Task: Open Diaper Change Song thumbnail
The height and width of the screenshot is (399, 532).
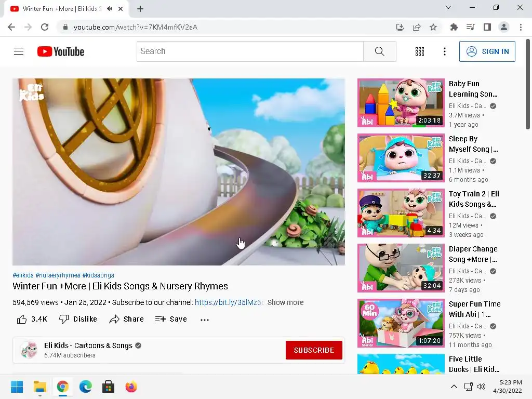Action: [401, 268]
